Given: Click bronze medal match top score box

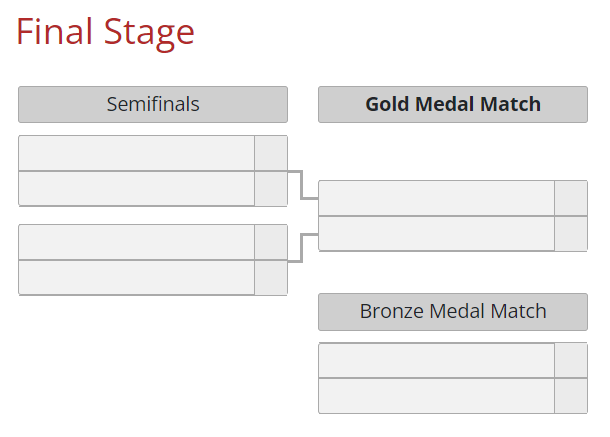Looking at the screenshot, I should point(571,360).
